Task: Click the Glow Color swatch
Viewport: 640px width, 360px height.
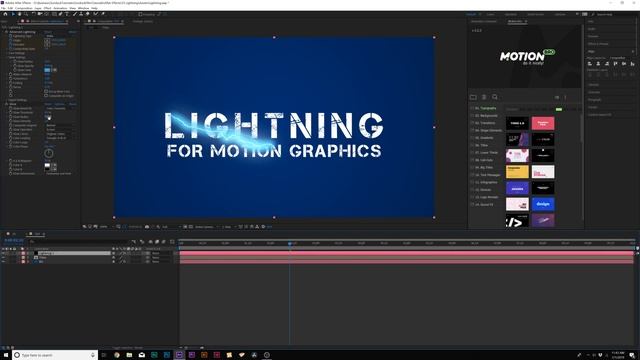Action: tap(47, 70)
